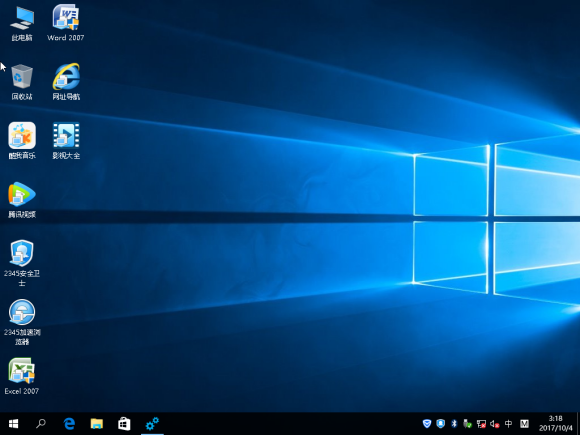This screenshot has width=580, height=435.
Task: Open the Bluetooth tray icon
Action: (x=454, y=424)
